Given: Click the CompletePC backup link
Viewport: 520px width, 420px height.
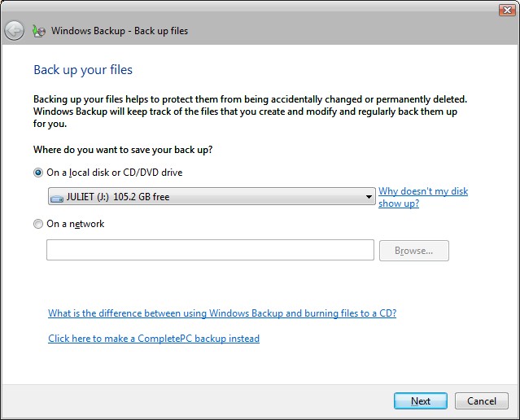Looking at the screenshot, I should pyautogui.click(x=154, y=339).
